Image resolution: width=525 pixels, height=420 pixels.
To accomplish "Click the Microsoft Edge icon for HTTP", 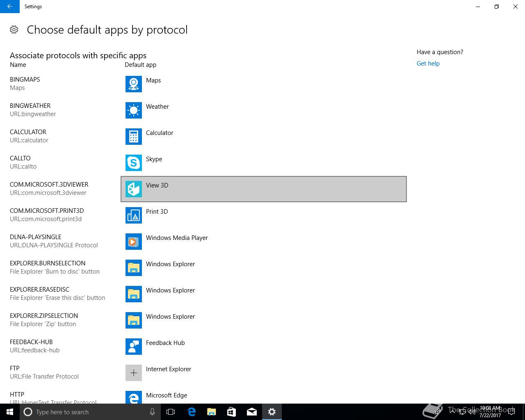I will coord(134,397).
